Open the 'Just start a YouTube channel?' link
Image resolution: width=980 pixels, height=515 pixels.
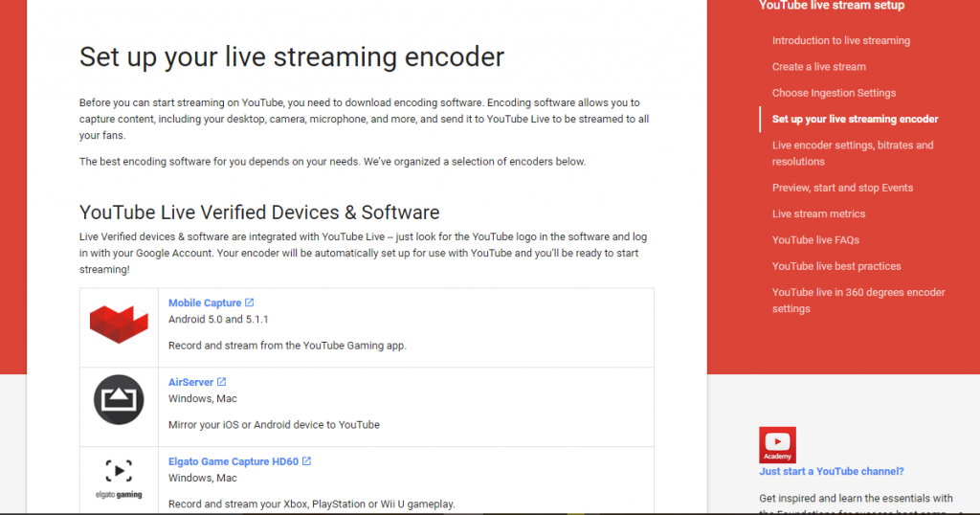tap(832, 471)
